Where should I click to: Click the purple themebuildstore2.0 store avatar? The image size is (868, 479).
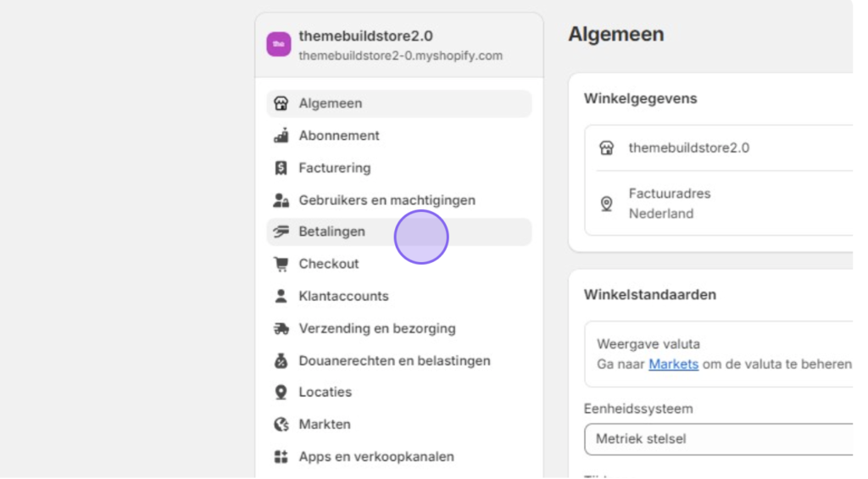click(278, 44)
